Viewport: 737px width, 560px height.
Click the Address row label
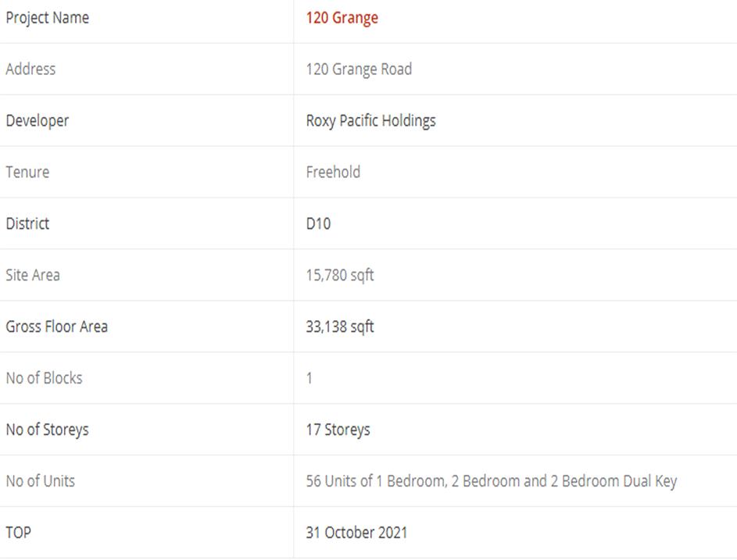pos(30,70)
